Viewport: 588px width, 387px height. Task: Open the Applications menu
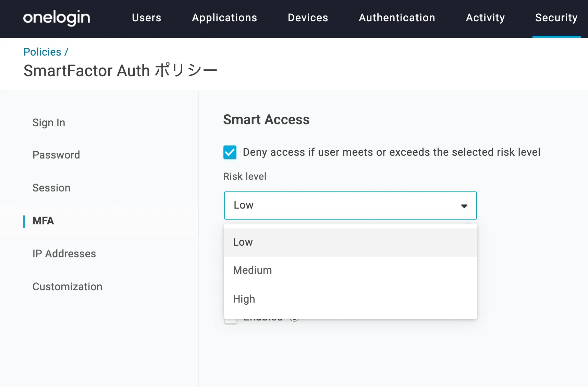[x=224, y=18]
